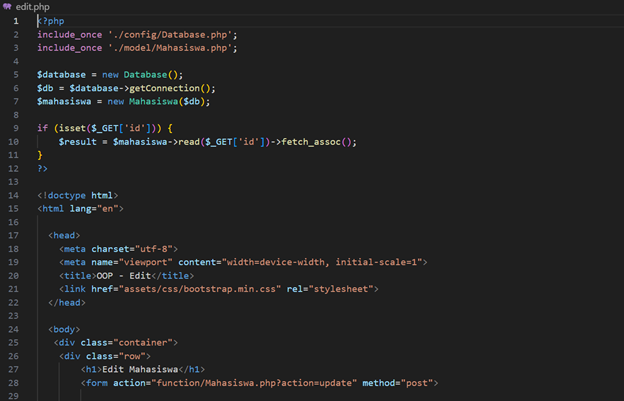This screenshot has height=401, width=624.
Task: Click the $database variable on line 5
Action: pos(62,74)
